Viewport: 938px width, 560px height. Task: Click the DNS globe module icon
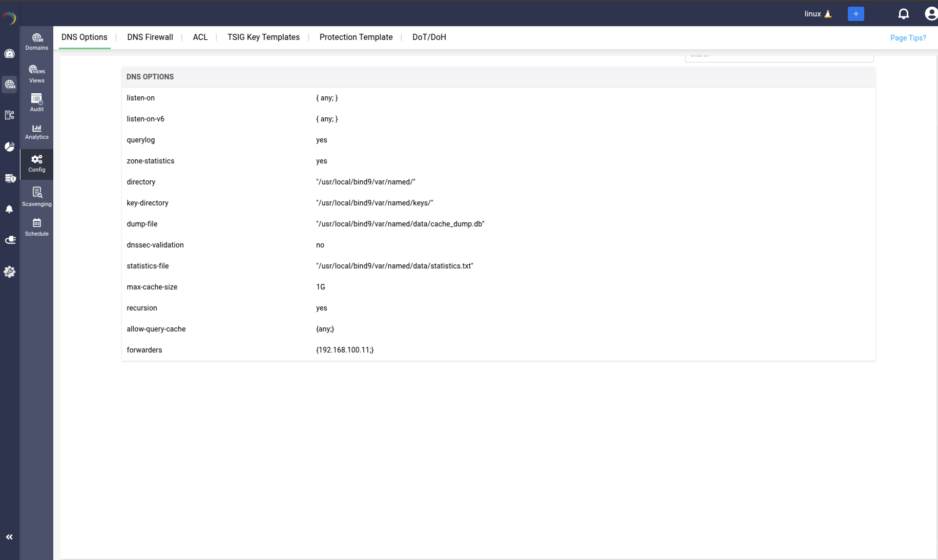tap(10, 85)
